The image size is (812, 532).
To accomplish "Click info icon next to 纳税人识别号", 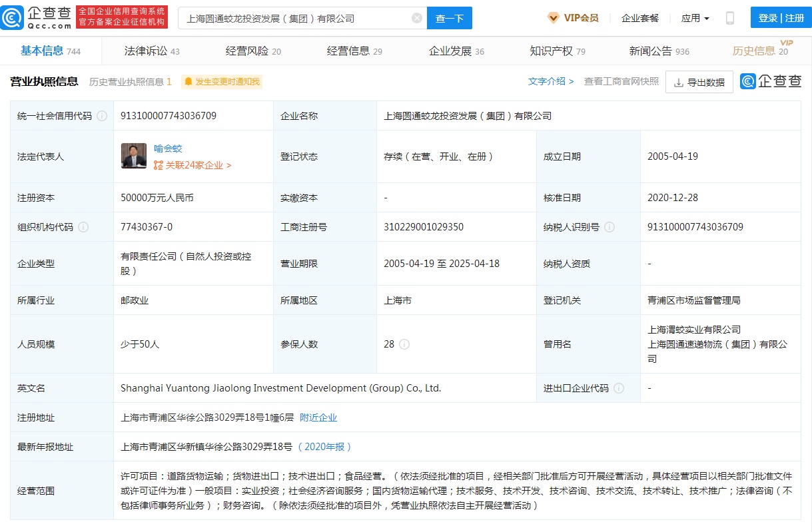I will 609,227.
